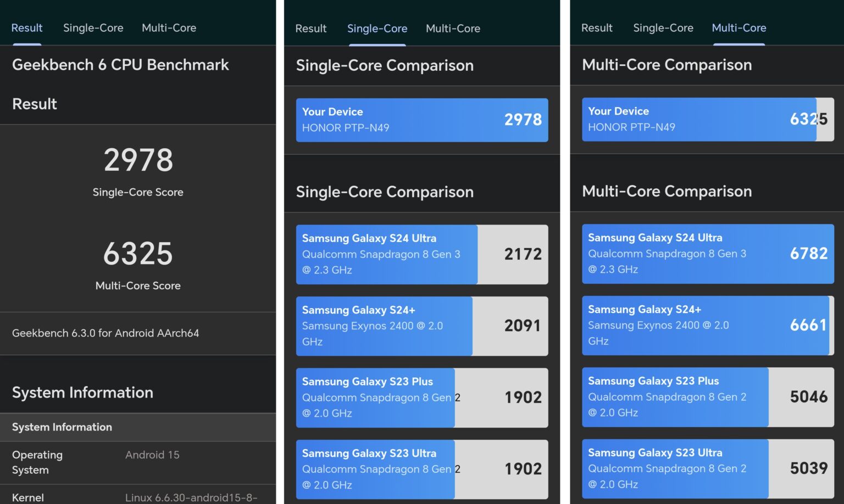
Task: Click Single-Core Comparison header above Your Device
Action: coord(385,65)
